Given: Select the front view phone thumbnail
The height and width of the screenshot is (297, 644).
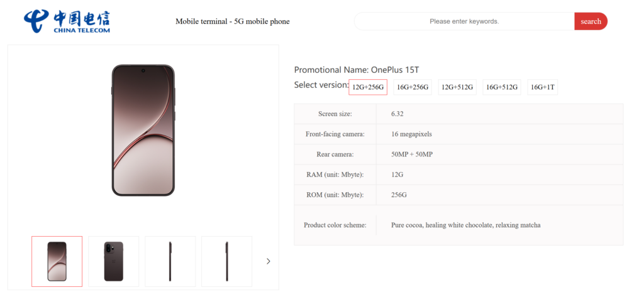Looking at the screenshot, I should pyautogui.click(x=57, y=261).
